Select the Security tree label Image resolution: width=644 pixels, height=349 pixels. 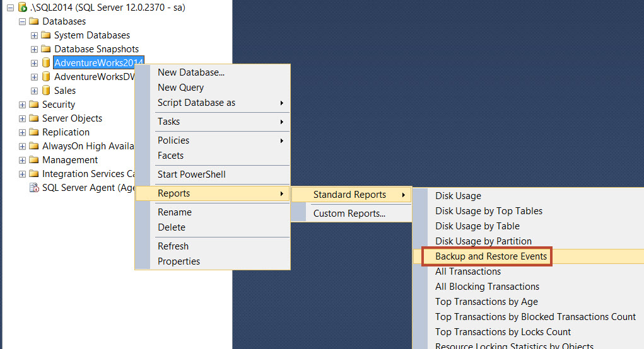[x=58, y=105]
